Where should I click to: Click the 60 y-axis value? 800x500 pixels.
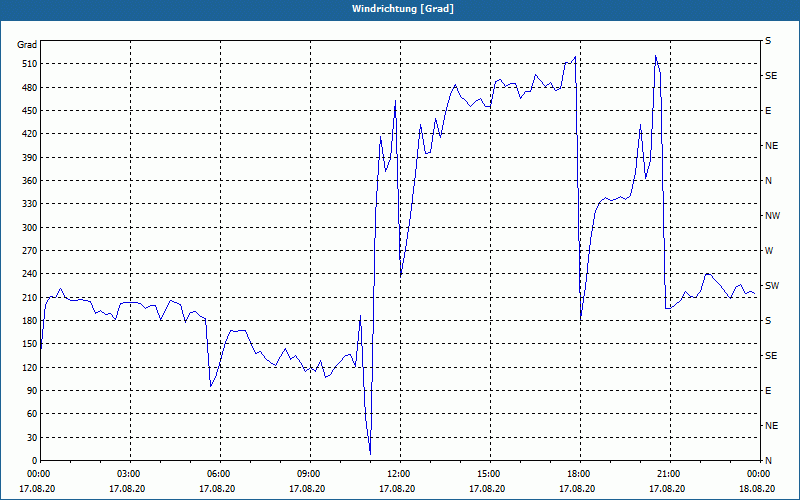pos(30,414)
